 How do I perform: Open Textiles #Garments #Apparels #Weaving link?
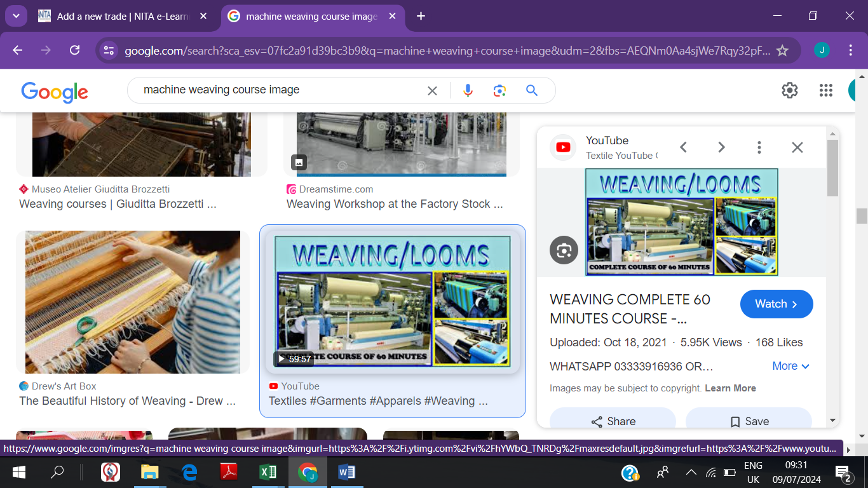click(x=378, y=401)
